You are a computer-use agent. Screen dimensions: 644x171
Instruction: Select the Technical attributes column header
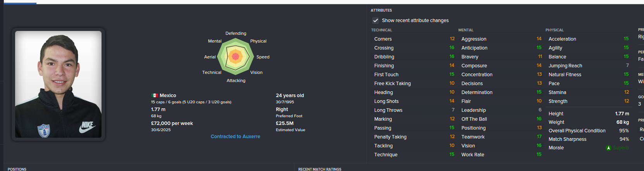click(382, 30)
